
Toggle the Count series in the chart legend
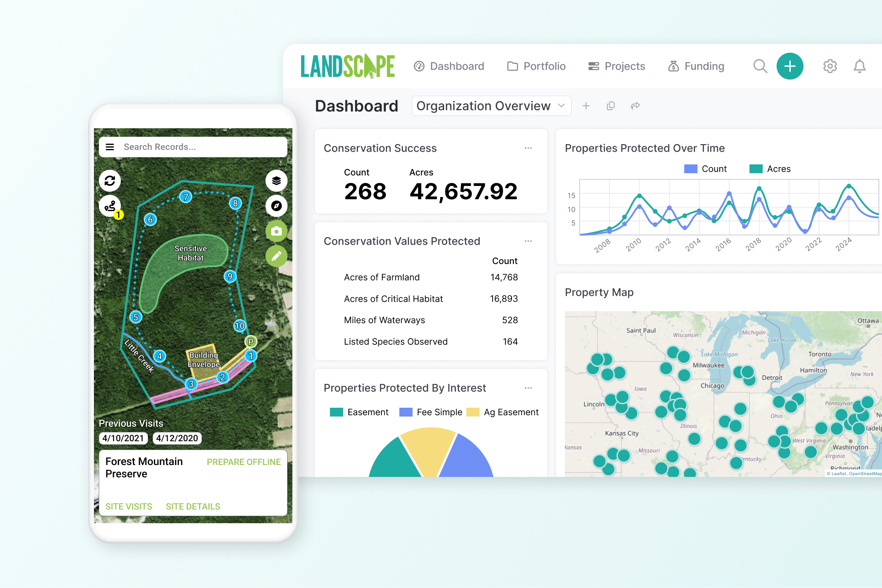pos(706,168)
